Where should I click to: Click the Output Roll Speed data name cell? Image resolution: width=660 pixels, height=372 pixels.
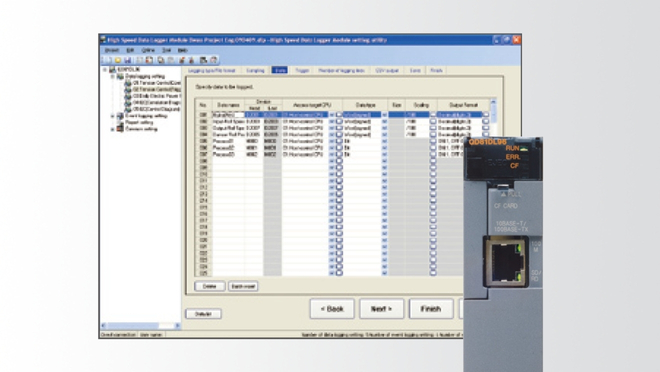tap(228, 128)
